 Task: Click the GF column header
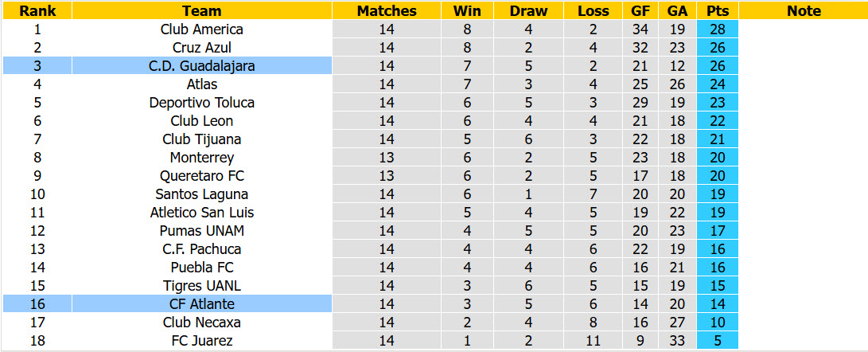(640, 10)
